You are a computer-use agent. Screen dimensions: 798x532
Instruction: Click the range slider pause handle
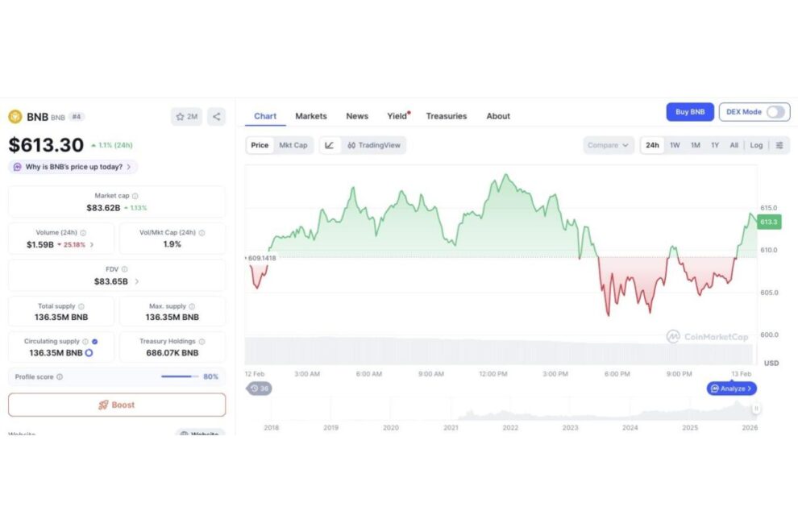tap(756, 409)
